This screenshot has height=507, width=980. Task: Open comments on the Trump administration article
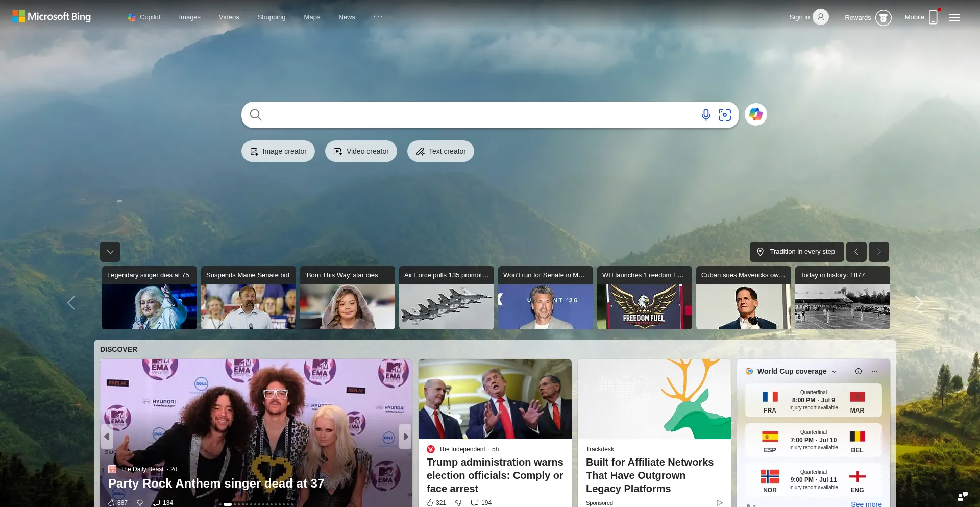481,503
